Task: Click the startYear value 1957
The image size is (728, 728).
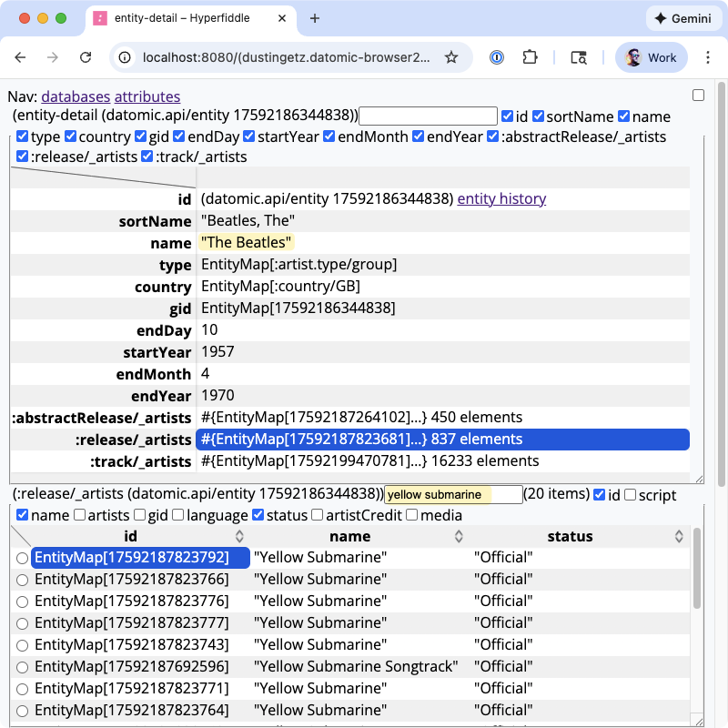Action: (217, 352)
